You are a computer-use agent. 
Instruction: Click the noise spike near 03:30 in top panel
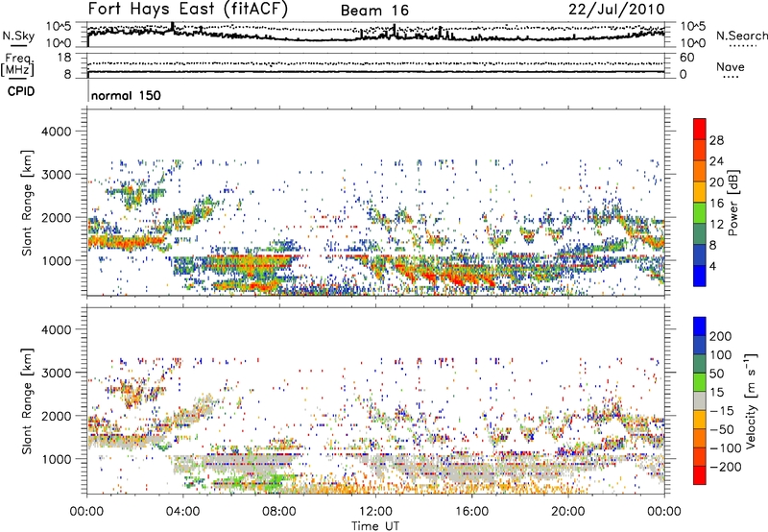173,27
